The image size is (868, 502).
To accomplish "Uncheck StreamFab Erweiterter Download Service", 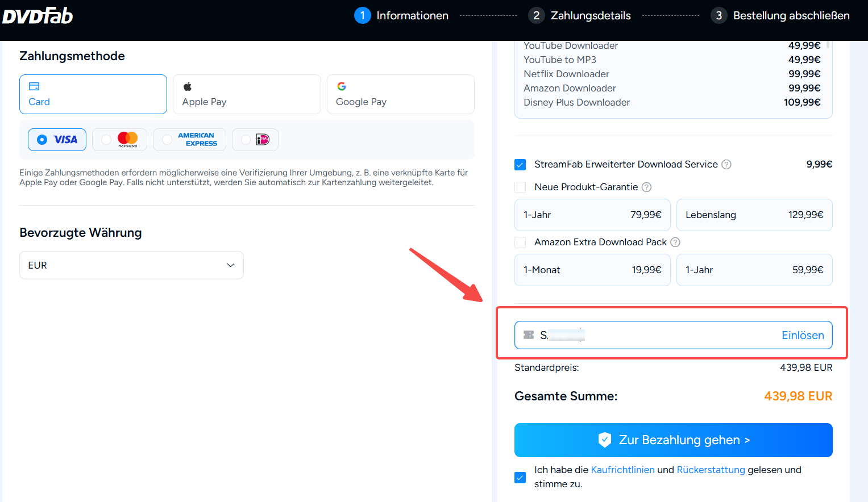I will click(x=520, y=165).
